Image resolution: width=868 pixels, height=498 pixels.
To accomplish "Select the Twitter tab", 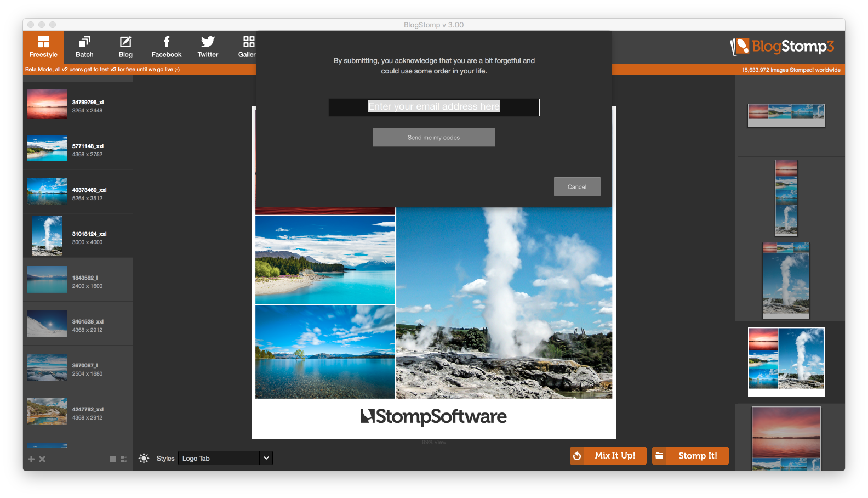I will 208,47.
